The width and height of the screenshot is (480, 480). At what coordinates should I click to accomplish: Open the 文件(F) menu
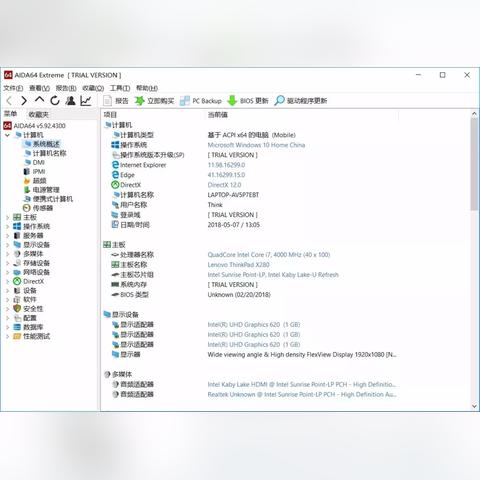[x=13, y=88]
